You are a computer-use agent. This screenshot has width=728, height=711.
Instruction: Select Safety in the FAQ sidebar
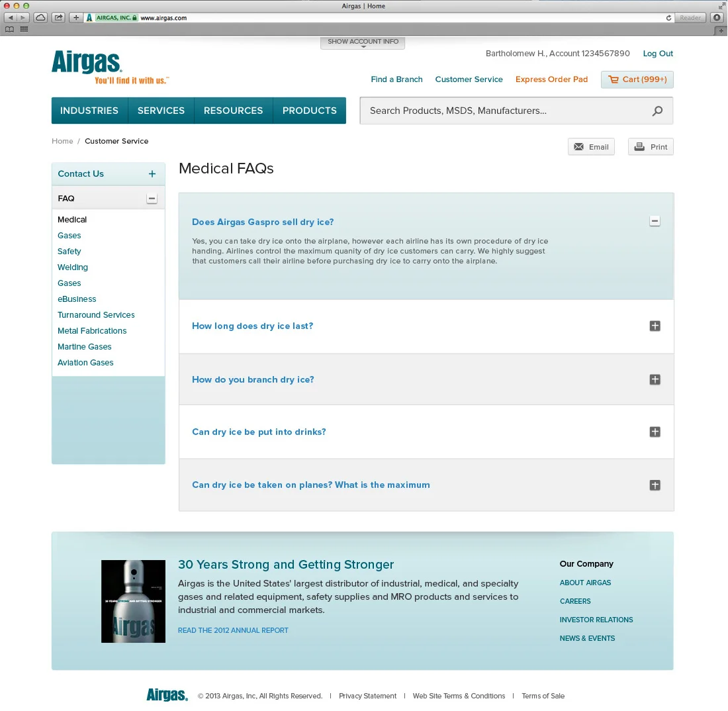69,252
